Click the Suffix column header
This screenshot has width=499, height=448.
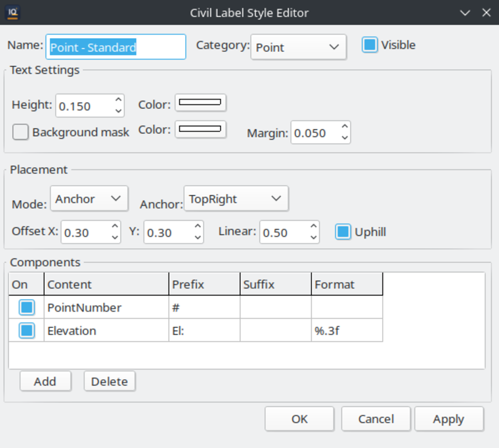tap(276, 284)
